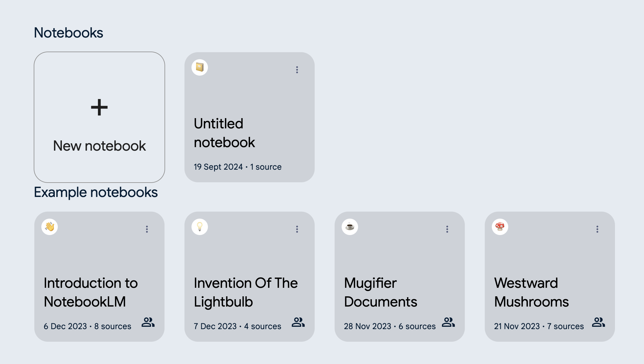
Task: Open the three-dot menu on Mugifier Documents
Action: click(x=447, y=229)
